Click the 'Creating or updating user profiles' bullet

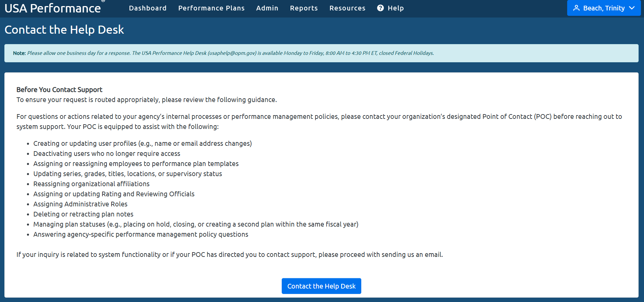(143, 143)
